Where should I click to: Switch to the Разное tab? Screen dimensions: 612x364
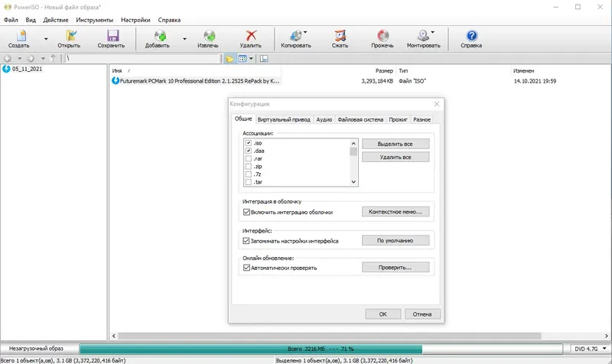(x=422, y=119)
